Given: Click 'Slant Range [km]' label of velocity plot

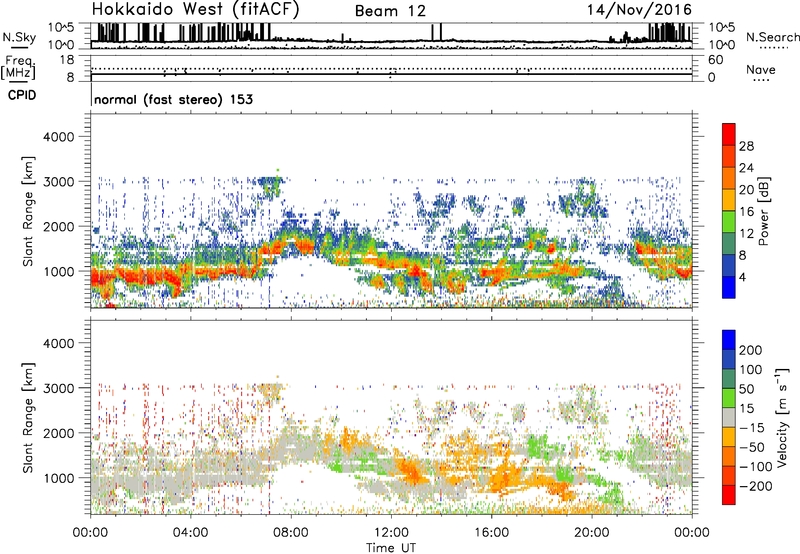Looking at the screenshot, I should 28,418.
